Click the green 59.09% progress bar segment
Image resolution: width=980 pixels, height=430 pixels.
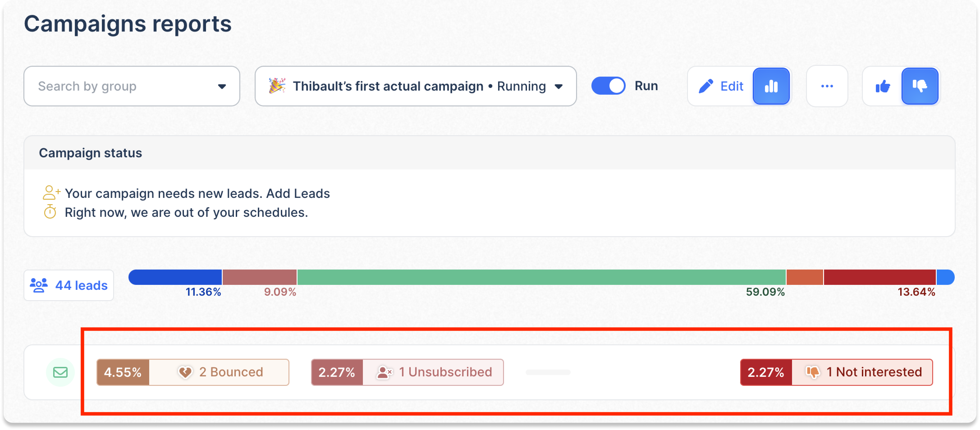541,277
